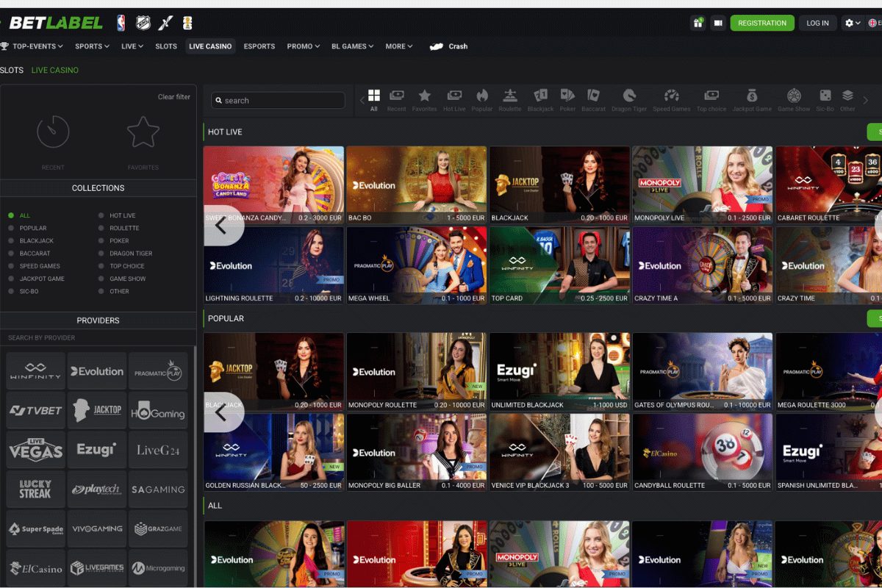Select the Blackjack cards category icon
This screenshot has width=882, height=588.
540,100
